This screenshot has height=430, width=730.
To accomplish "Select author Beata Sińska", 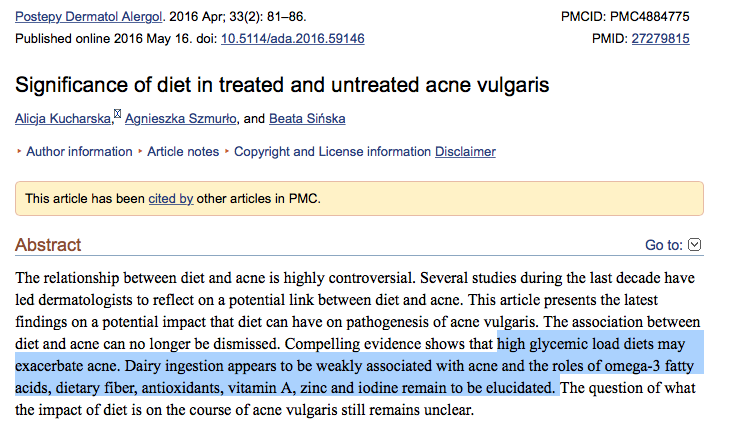I will [307, 119].
